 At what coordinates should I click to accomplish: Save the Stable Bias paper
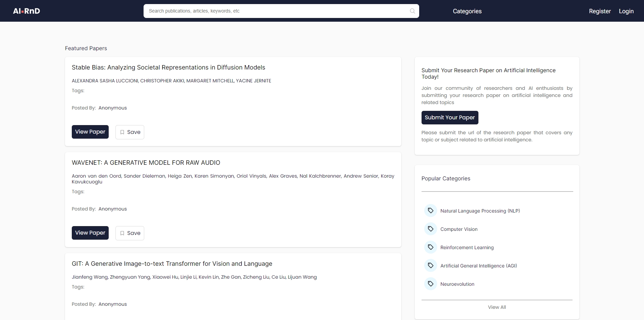pos(130,132)
